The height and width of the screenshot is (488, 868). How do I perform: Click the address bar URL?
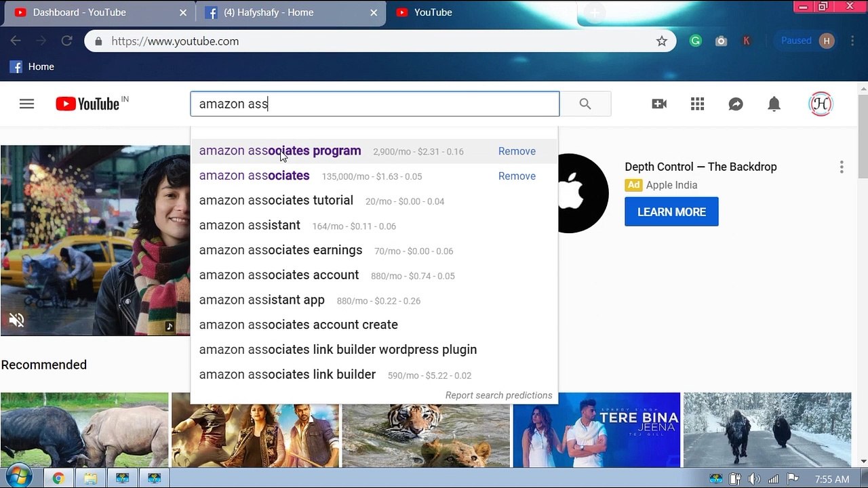pos(175,41)
